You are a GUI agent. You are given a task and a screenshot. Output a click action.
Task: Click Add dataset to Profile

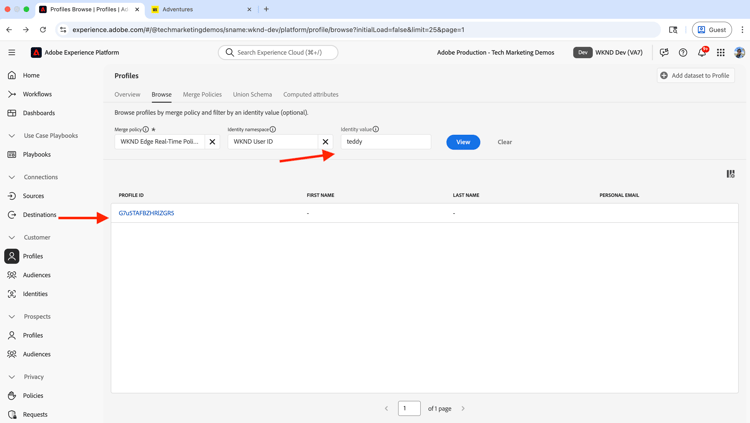pyautogui.click(x=695, y=76)
